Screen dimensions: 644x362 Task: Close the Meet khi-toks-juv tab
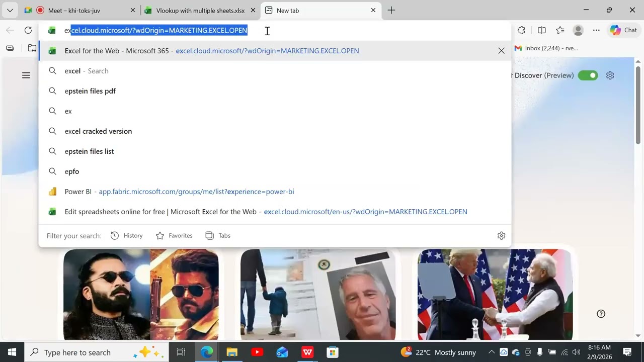pos(133,10)
